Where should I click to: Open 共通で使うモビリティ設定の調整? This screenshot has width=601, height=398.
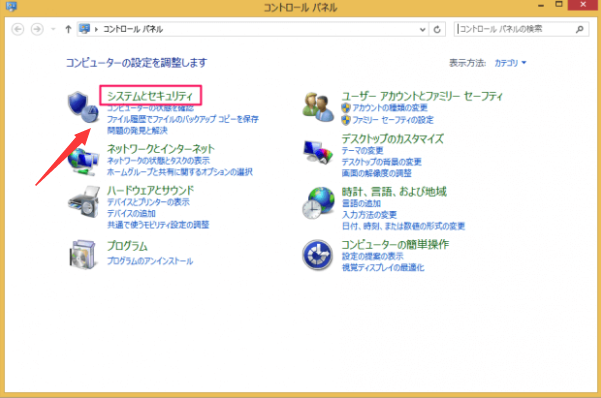pos(158,224)
